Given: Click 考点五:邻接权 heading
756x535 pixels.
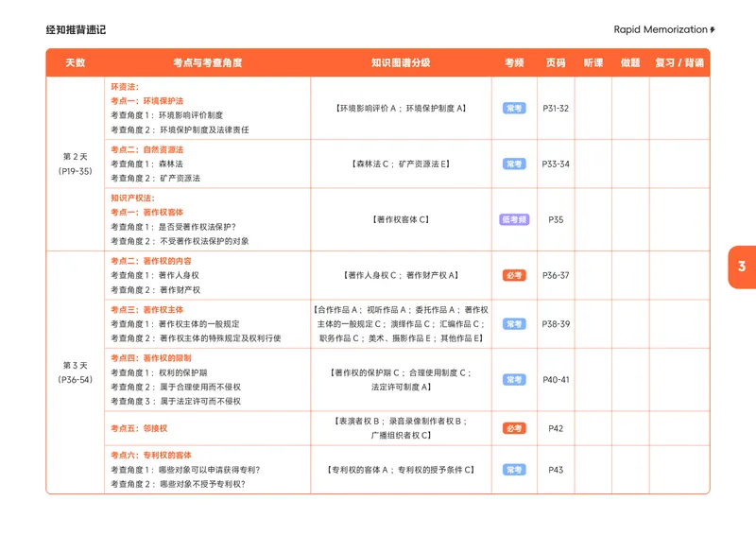Looking at the screenshot, I should pyautogui.click(x=139, y=428).
